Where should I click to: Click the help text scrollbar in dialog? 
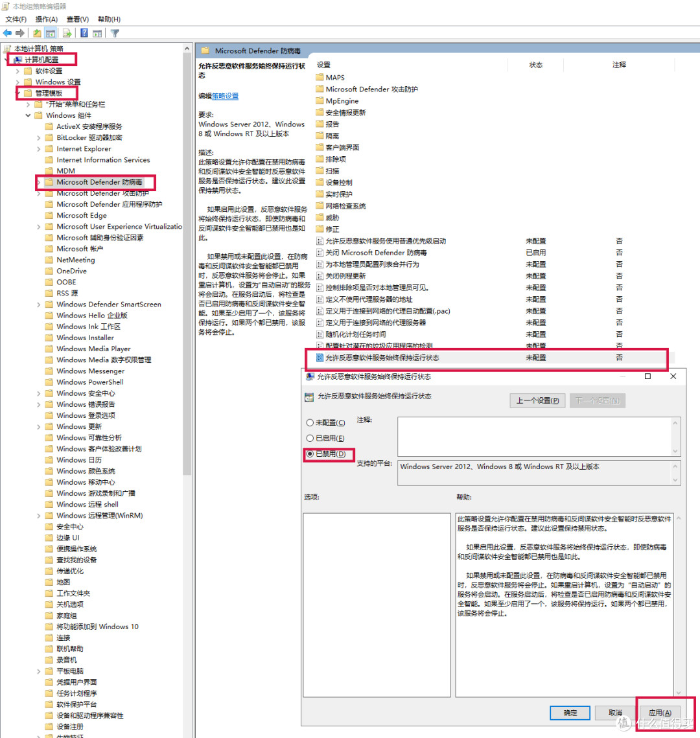pyautogui.click(x=679, y=605)
